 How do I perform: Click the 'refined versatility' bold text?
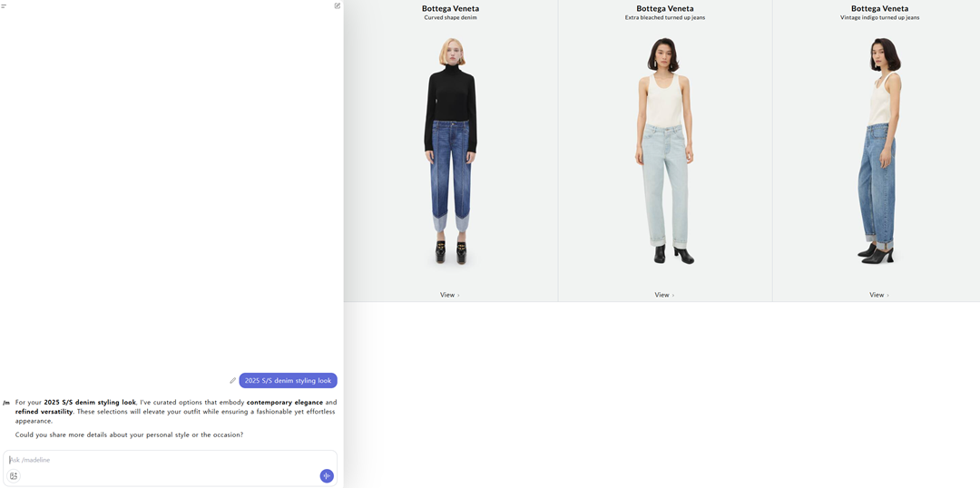pyautogui.click(x=44, y=412)
